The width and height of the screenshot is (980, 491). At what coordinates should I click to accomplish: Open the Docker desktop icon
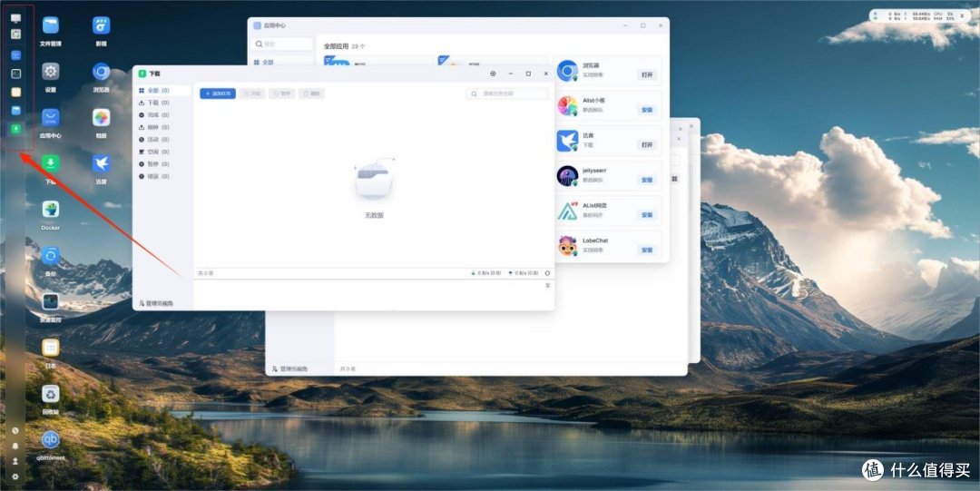(x=51, y=209)
